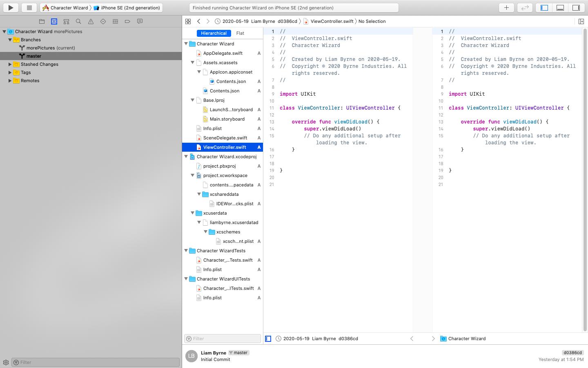Open No Selection breadcrumb menu
The height and width of the screenshot is (368, 588).
[372, 21]
